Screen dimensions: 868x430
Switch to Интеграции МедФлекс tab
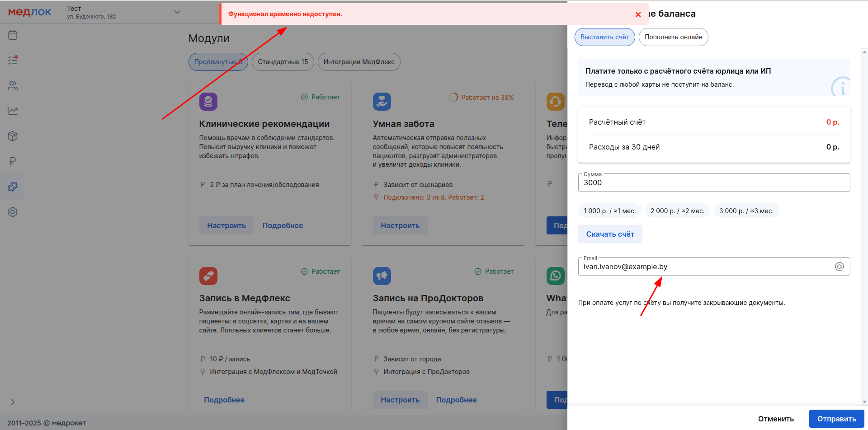[359, 62]
